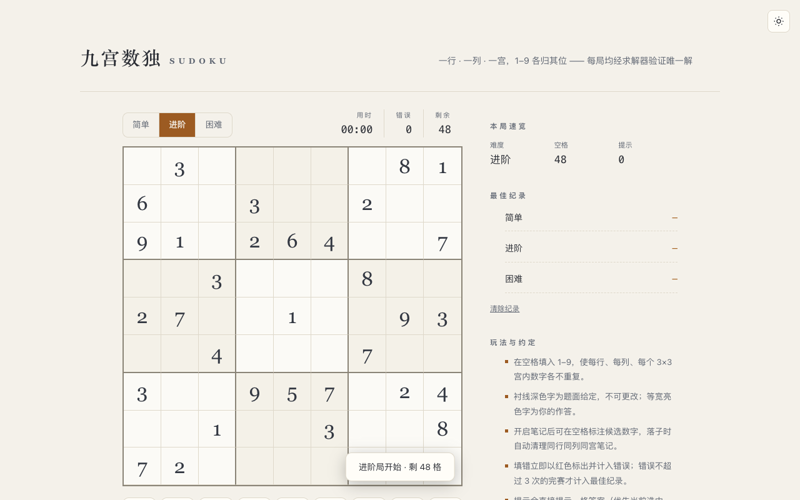
Task: Click the 进阶 row under 最佳纪录
Action: click(x=591, y=248)
